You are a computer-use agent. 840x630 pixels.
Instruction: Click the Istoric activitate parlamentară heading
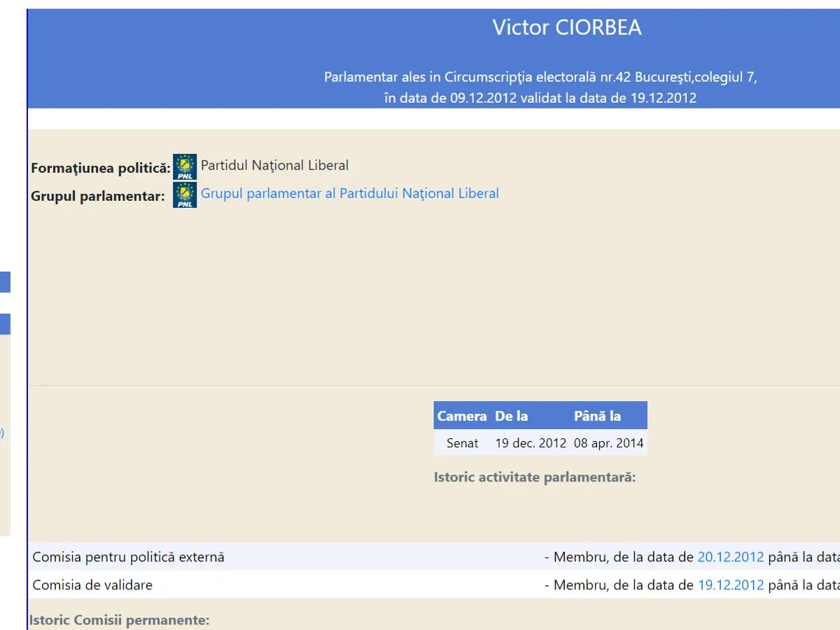[535, 477]
